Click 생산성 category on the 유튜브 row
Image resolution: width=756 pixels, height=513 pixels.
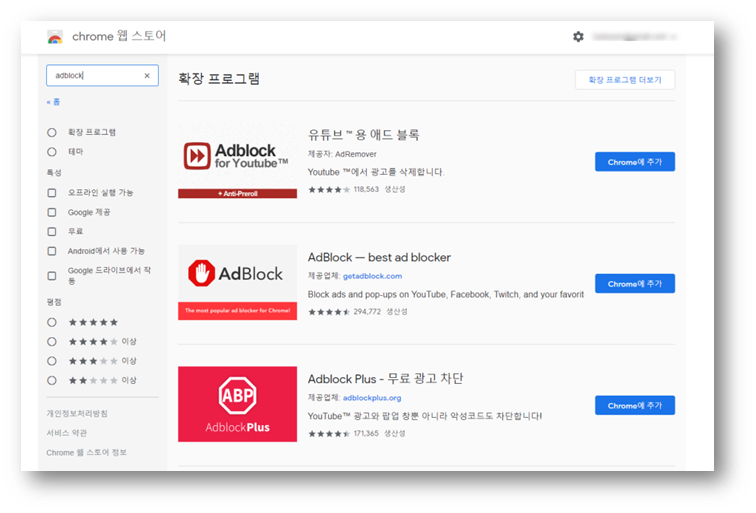tap(394, 189)
